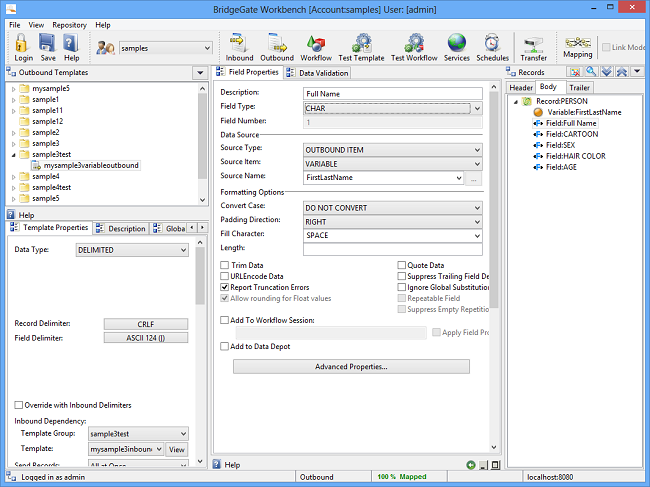Open the Fill Character dropdown

[x=477, y=236]
